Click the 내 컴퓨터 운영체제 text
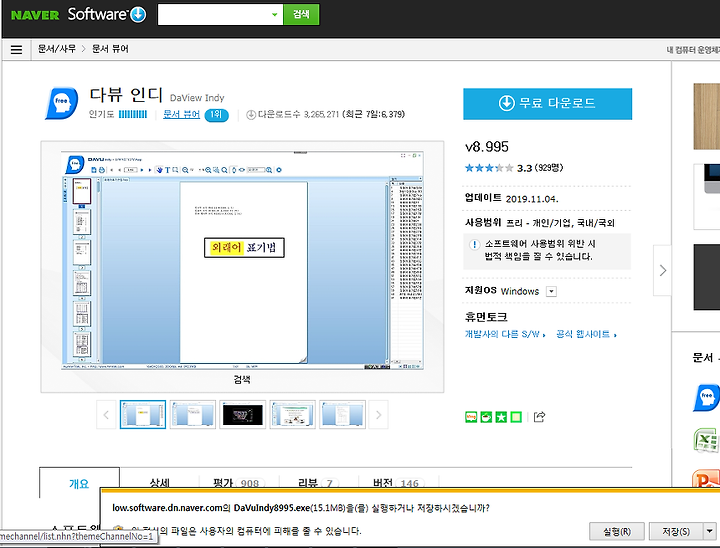 point(693,50)
